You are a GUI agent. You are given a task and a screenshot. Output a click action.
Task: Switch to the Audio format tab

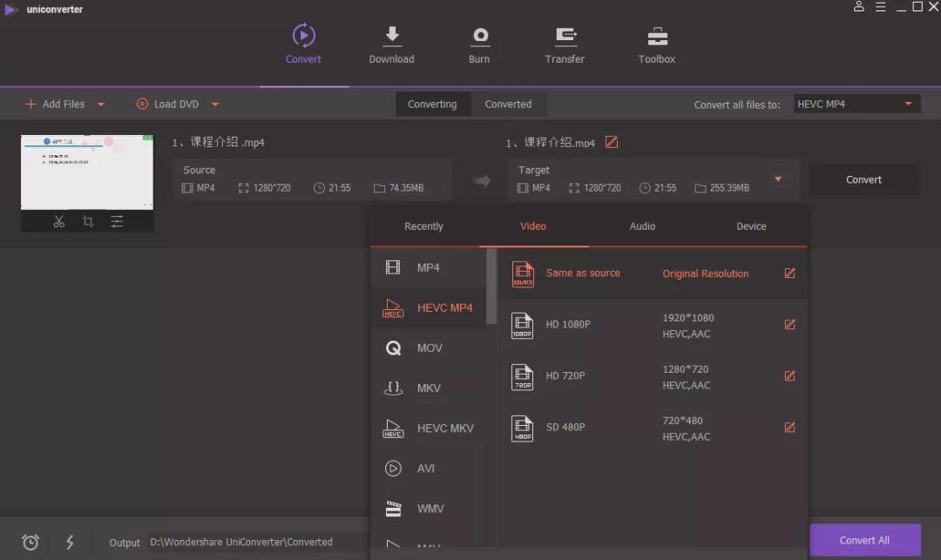pos(642,226)
